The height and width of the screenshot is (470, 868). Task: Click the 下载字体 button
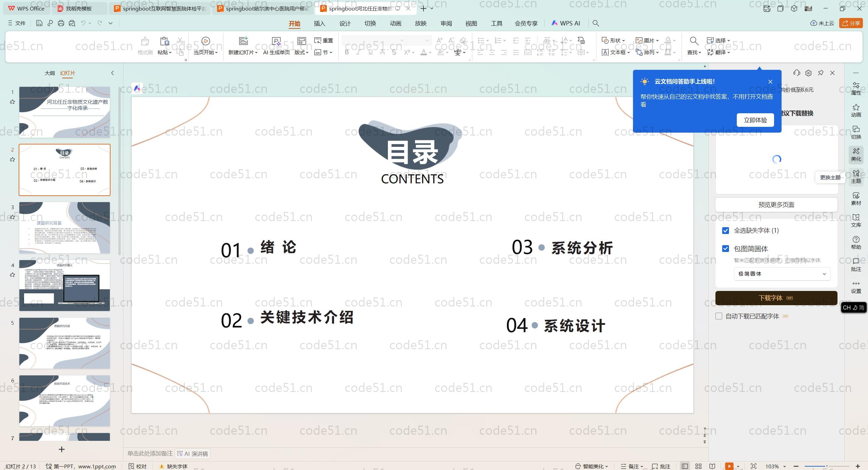pyautogui.click(x=776, y=298)
